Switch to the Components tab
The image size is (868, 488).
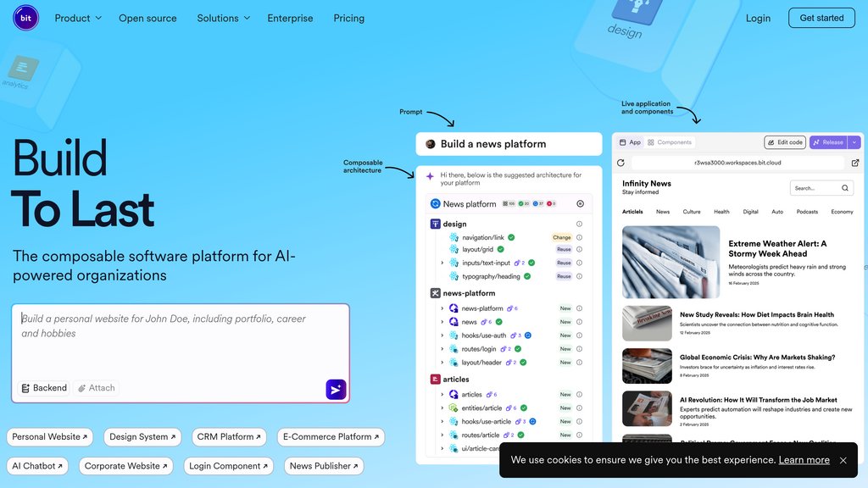(670, 142)
